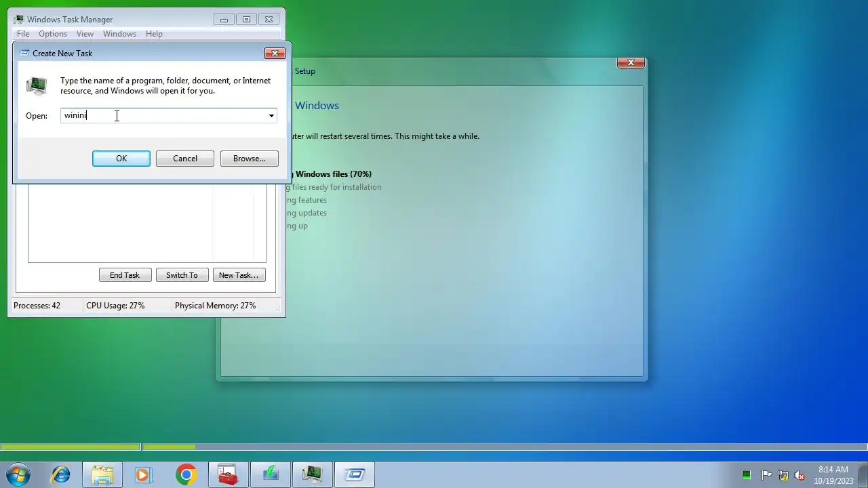Click the muted volume tray icon
The width and height of the screenshot is (868, 488).
tap(800, 475)
